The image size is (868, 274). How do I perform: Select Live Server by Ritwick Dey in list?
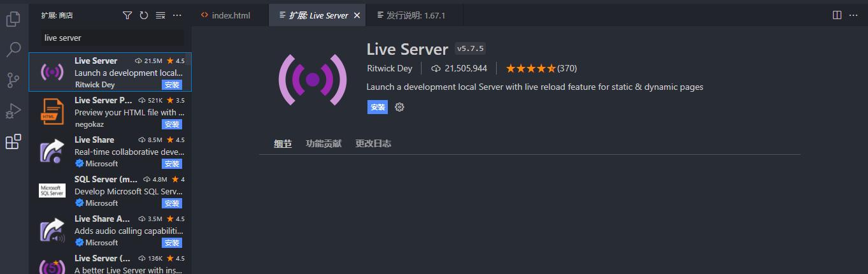coord(110,72)
